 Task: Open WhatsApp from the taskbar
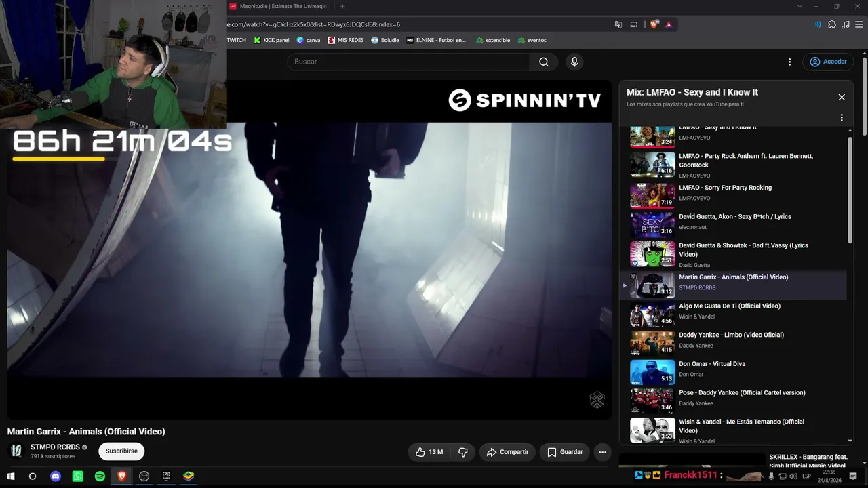(77, 476)
